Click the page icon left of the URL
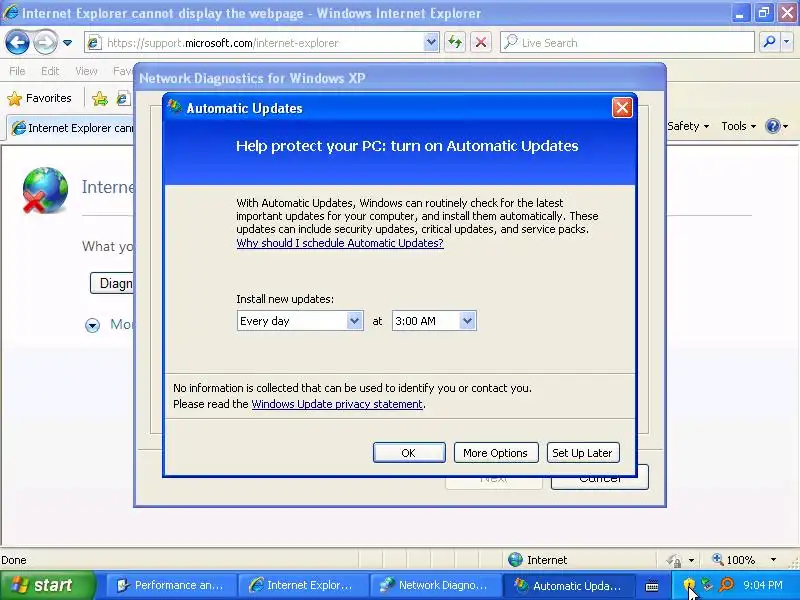 93,43
